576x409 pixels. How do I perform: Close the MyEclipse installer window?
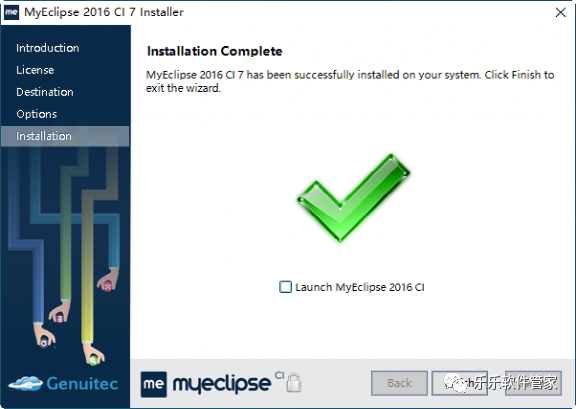[x=561, y=12]
